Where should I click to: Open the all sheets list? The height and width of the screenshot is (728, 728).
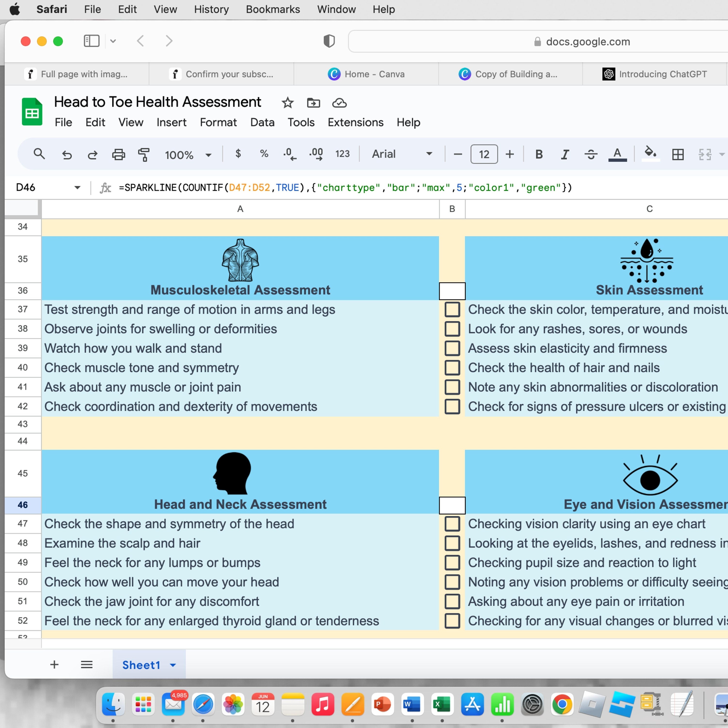(x=87, y=664)
